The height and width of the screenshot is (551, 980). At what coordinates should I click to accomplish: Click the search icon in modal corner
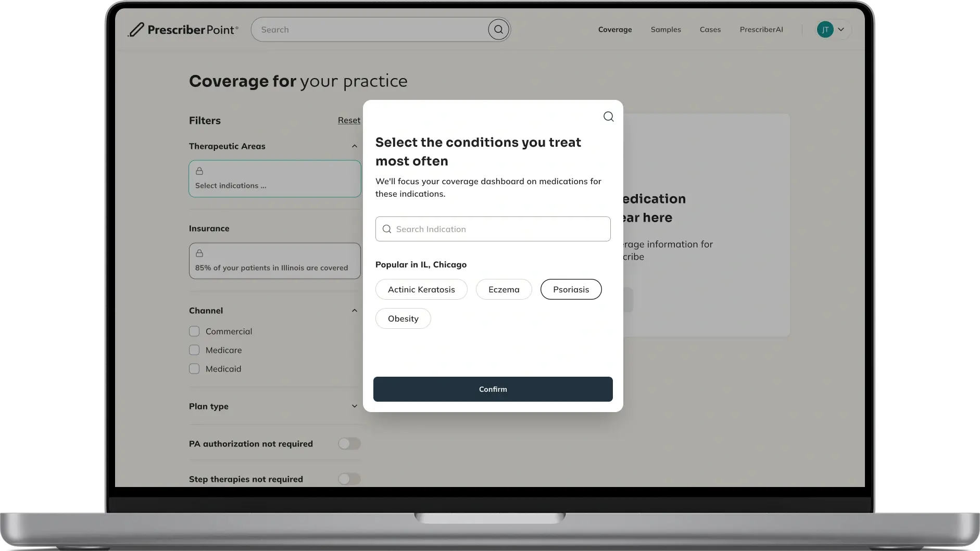pyautogui.click(x=608, y=117)
